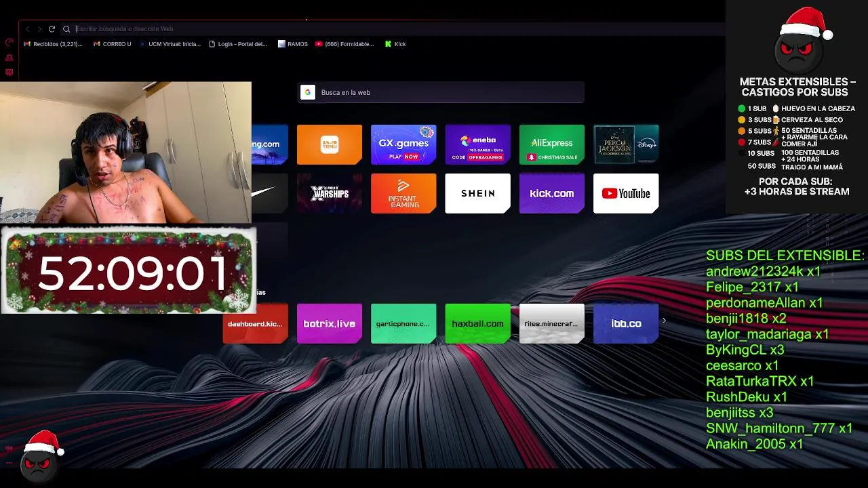Click the SUBS DEL EXTENSIBLE heading
The width and height of the screenshot is (868, 488).
coord(785,256)
